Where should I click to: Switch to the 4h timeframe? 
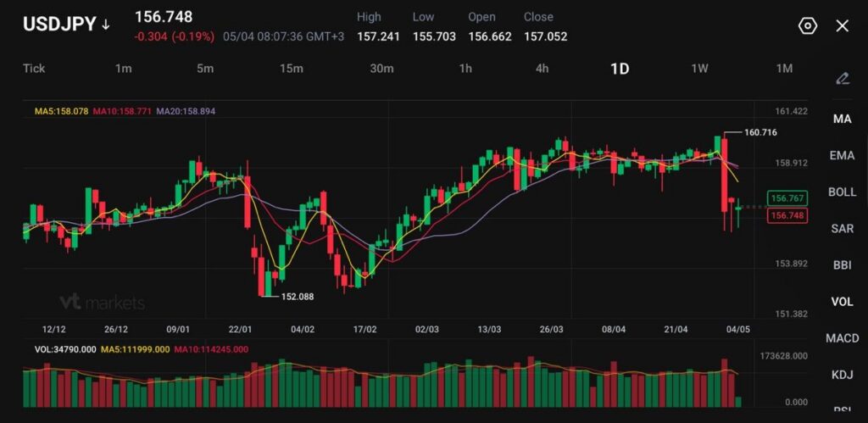tap(542, 69)
